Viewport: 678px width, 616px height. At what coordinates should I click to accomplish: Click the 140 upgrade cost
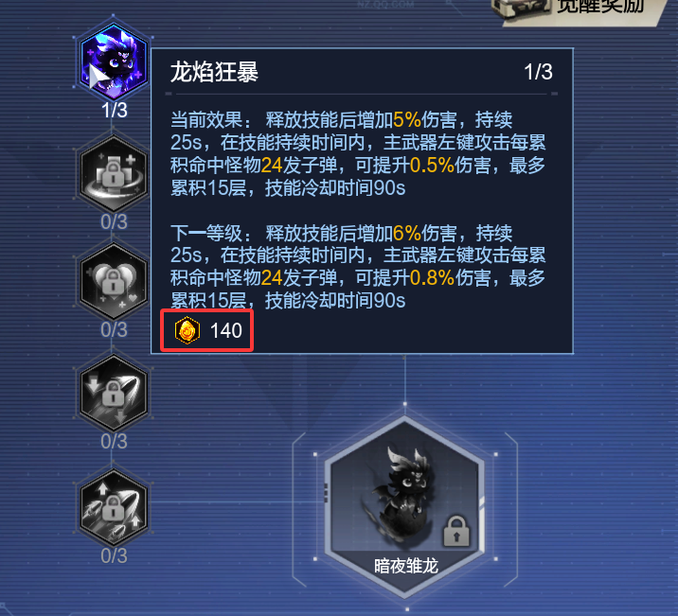tap(225, 331)
